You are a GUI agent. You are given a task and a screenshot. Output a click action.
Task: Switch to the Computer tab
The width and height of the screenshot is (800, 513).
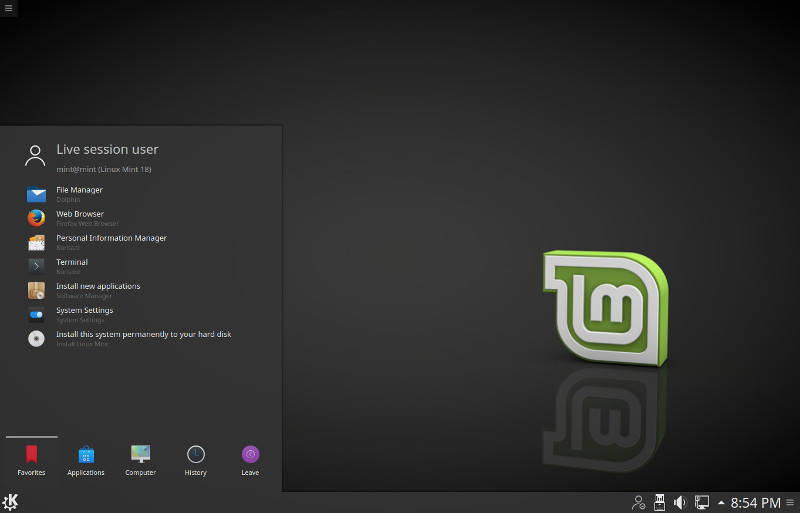click(x=141, y=460)
